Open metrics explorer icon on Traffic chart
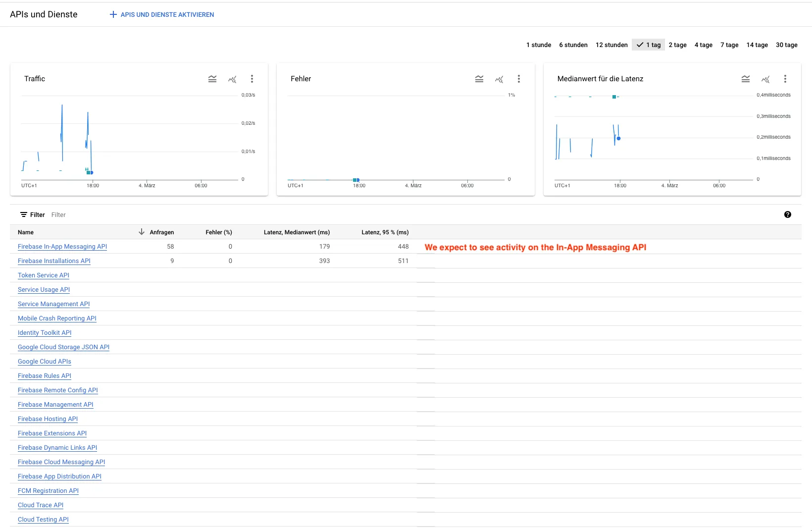Image resolution: width=812 pixels, height=531 pixels. pyautogui.click(x=232, y=79)
